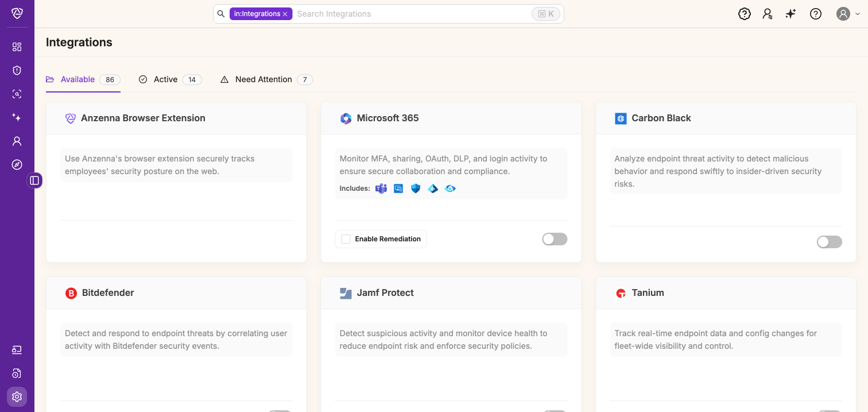Turn on the Microsoft 365 toggle

(555, 239)
